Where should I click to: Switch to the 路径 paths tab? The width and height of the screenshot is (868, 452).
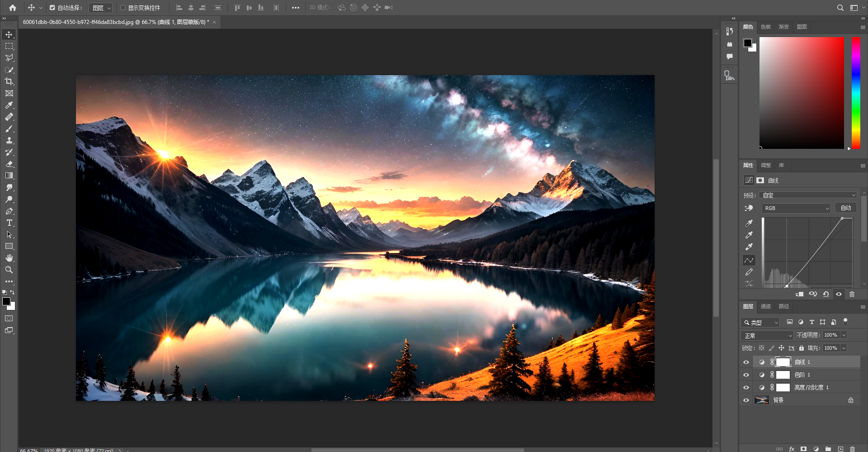[783, 306]
